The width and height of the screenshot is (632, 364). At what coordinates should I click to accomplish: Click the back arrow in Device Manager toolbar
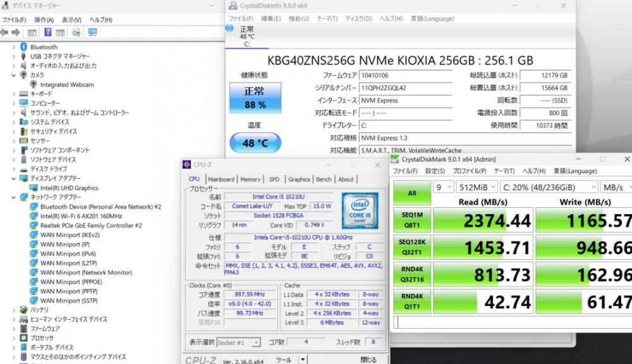click(5, 32)
